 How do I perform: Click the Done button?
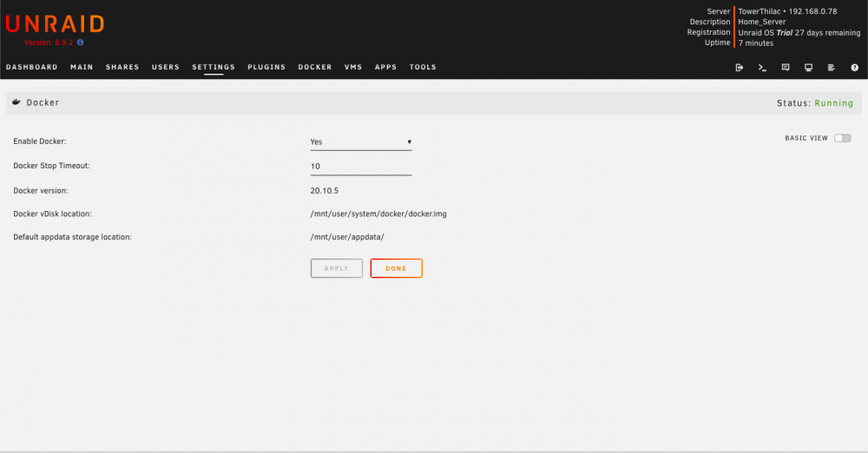pos(397,268)
